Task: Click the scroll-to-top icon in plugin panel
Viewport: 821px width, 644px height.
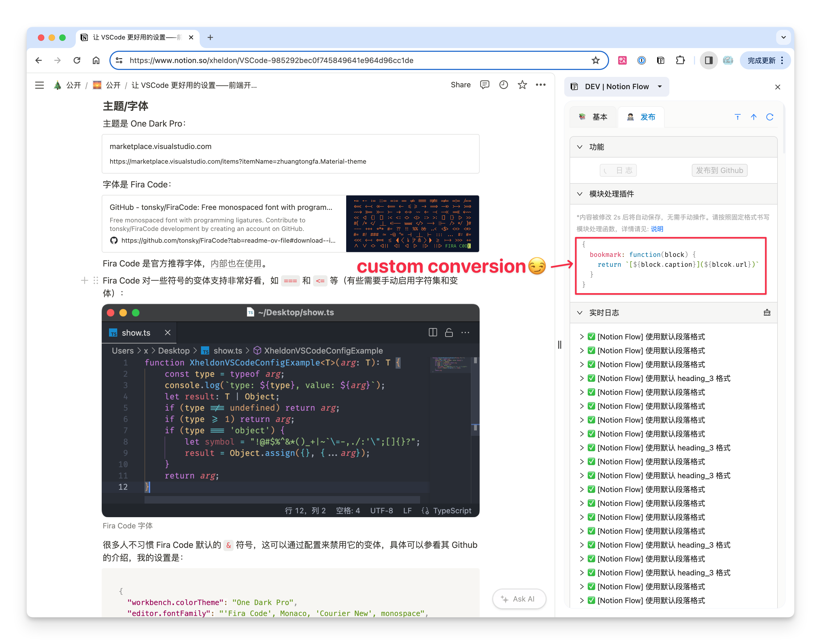Action: click(737, 117)
